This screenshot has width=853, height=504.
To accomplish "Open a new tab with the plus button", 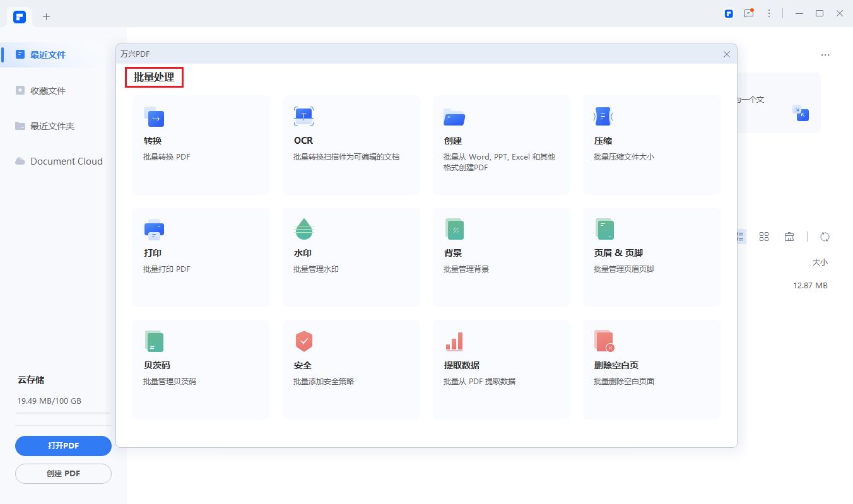I will [x=47, y=17].
